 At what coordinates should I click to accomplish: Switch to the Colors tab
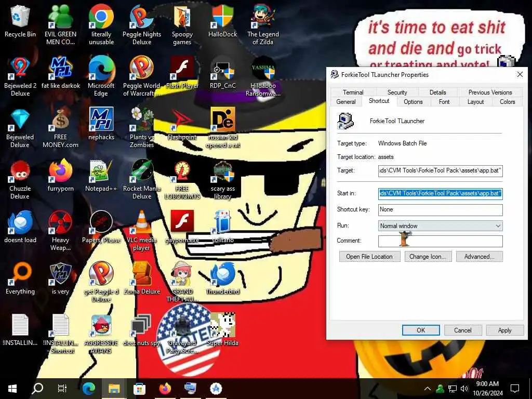click(x=507, y=102)
